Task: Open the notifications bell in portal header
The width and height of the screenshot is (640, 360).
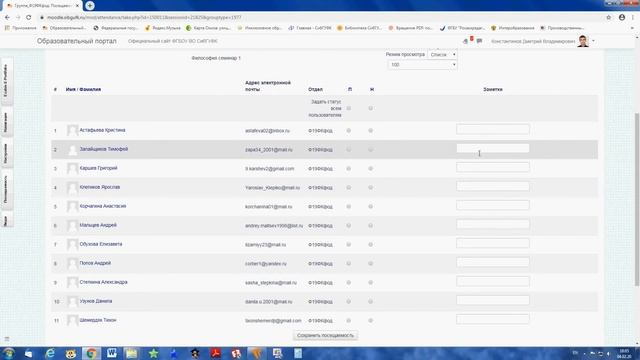Action: pos(466,41)
